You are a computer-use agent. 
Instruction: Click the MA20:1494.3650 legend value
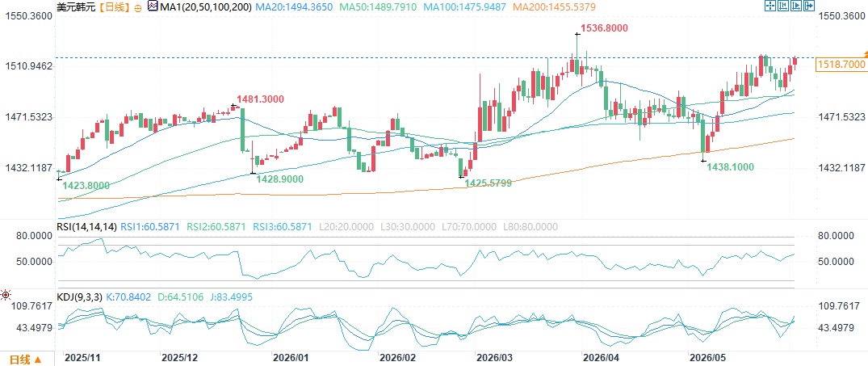click(x=296, y=7)
